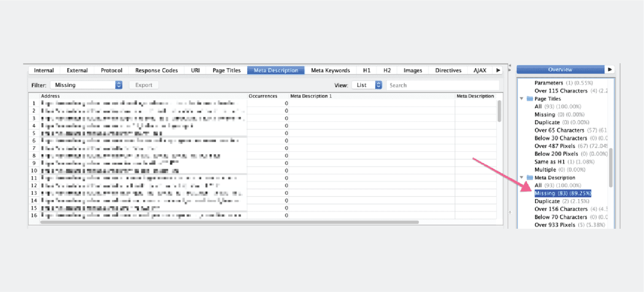Viewport: 644px width, 292px height.
Task: Click the Page Titles folder icon
Action: [x=530, y=99]
